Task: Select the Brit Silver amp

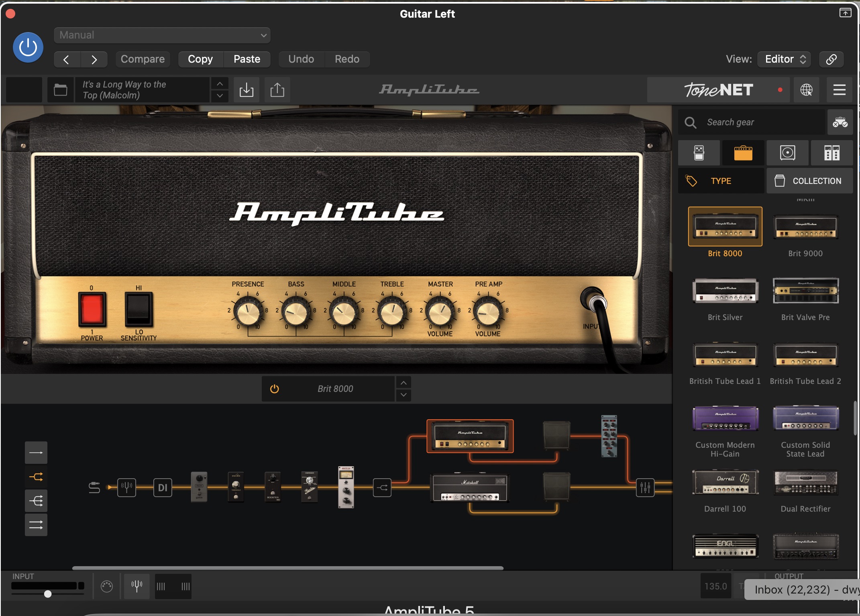Action: pyautogui.click(x=725, y=290)
